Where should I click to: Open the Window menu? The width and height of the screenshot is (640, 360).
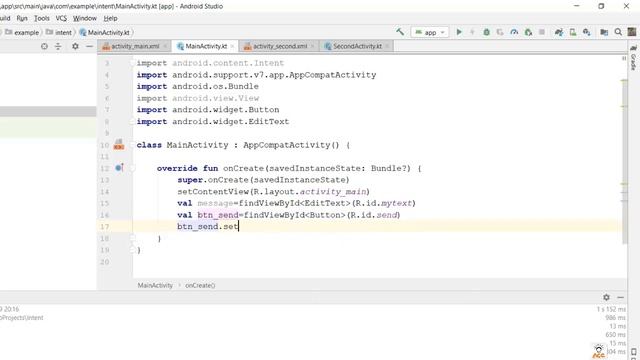(84, 18)
